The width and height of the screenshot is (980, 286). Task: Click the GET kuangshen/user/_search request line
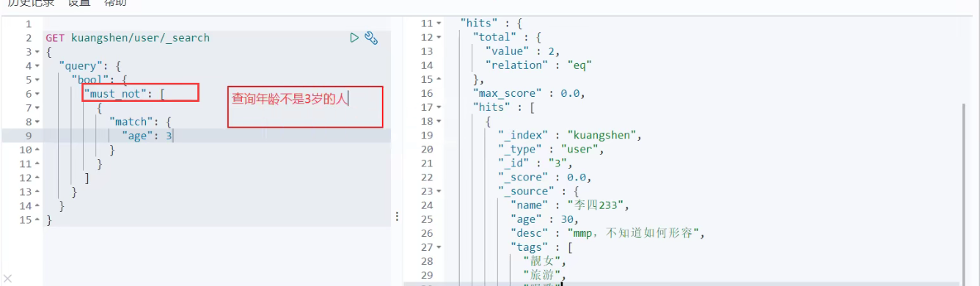click(x=128, y=37)
